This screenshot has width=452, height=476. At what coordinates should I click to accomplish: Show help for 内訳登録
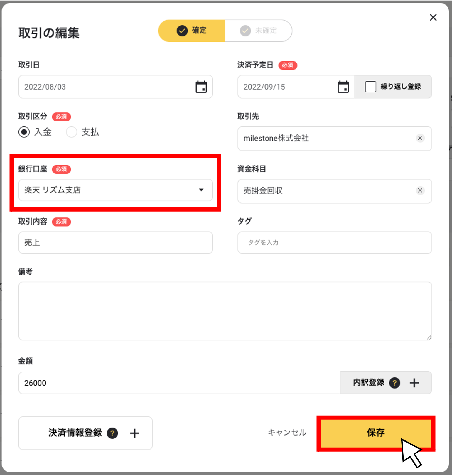[394, 383]
